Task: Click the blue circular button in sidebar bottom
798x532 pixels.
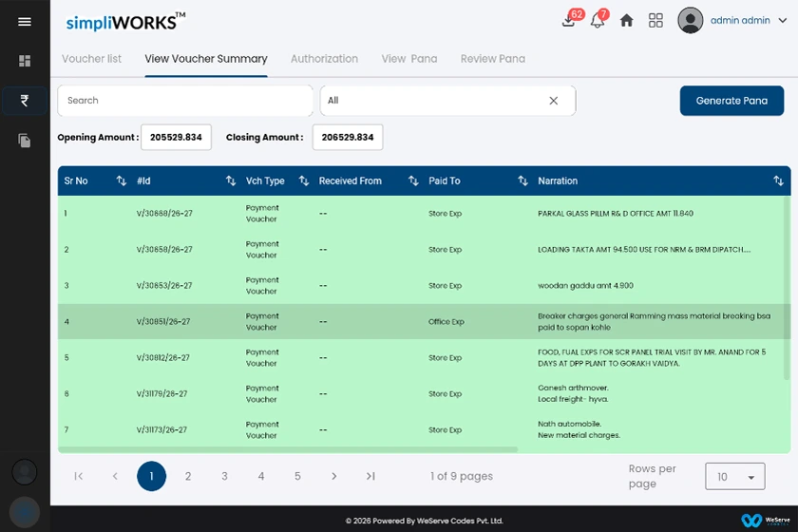Action: pyautogui.click(x=25, y=512)
